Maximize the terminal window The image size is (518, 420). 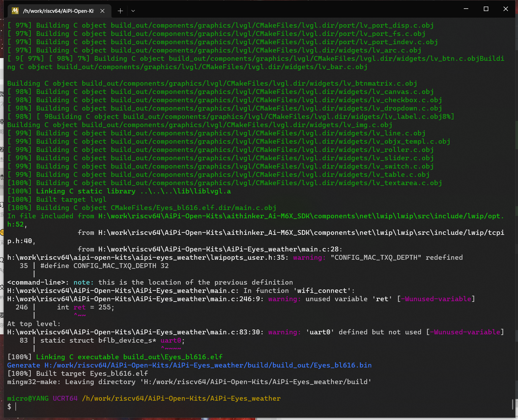[486, 9]
